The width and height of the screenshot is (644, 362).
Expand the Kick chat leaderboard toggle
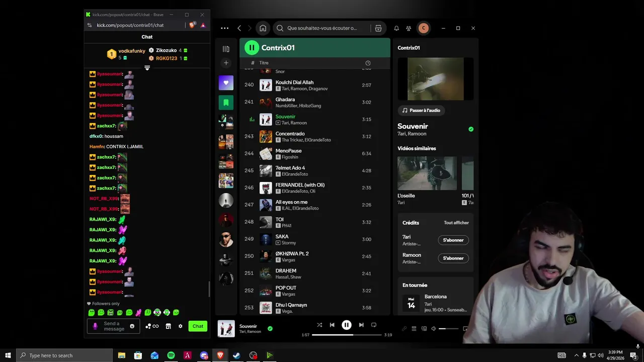point(147,68)
